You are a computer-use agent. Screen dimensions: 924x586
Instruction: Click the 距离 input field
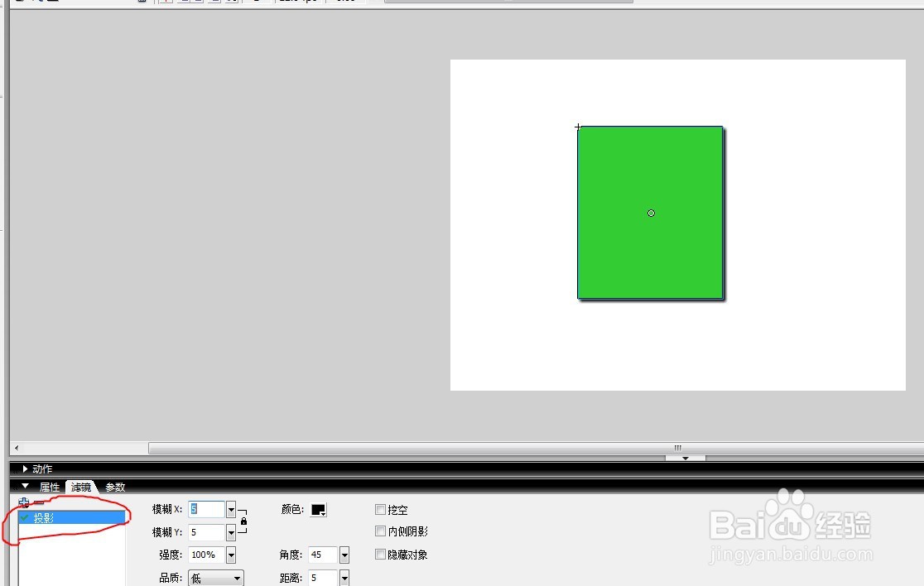pyautogui.click(x=323, y=578)
